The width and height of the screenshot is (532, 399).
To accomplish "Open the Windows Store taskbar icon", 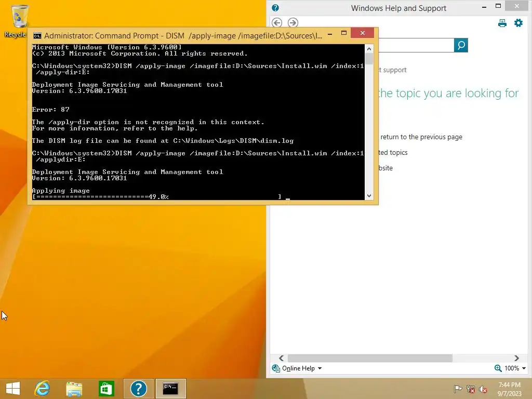I will click(106, 389).
